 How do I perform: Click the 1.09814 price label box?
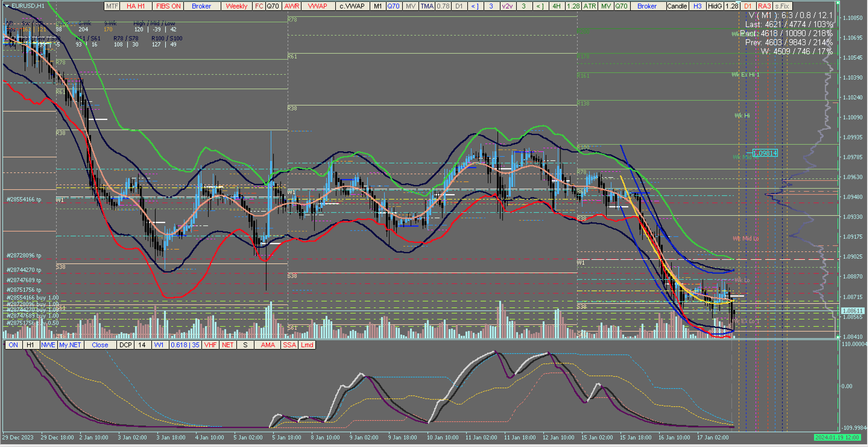tap(765, 153)
